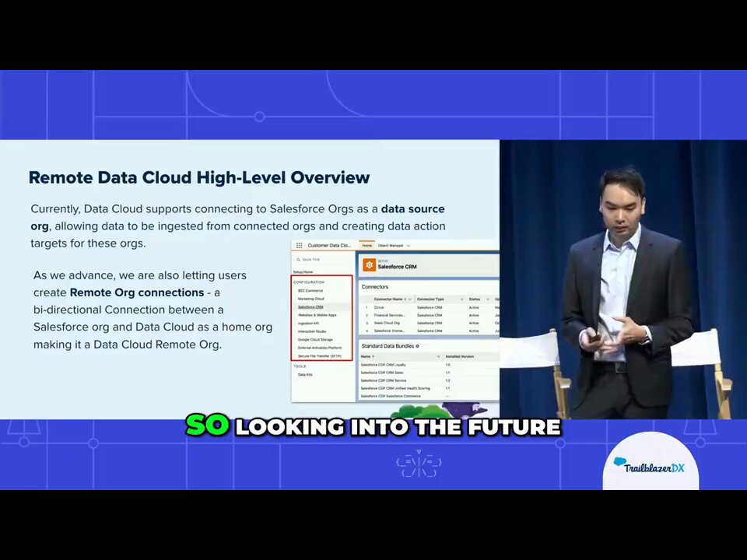Click the Cirrus row Salesforce CRM type cell
The height and width of the screenshot is (560, 747).
(x=430, y=308)
